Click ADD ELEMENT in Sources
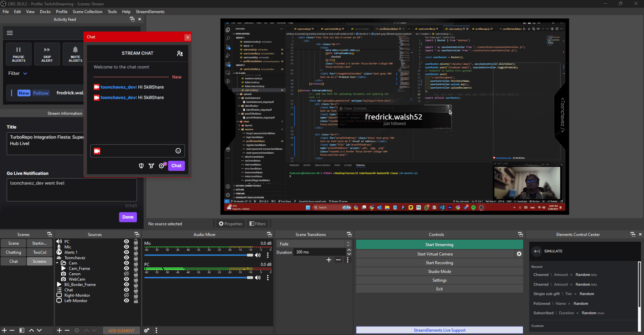Screen dimensions: 644x335 pyautogui.click(x=122, y=331)
